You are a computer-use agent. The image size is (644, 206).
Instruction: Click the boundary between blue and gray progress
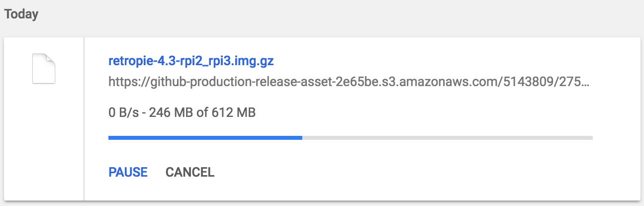pos(302,137)
